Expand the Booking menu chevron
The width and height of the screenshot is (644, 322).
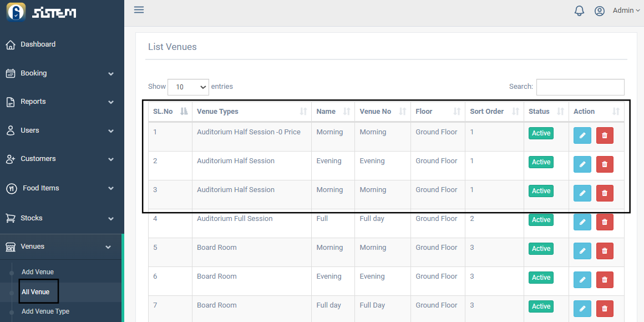tap(110, 74)
